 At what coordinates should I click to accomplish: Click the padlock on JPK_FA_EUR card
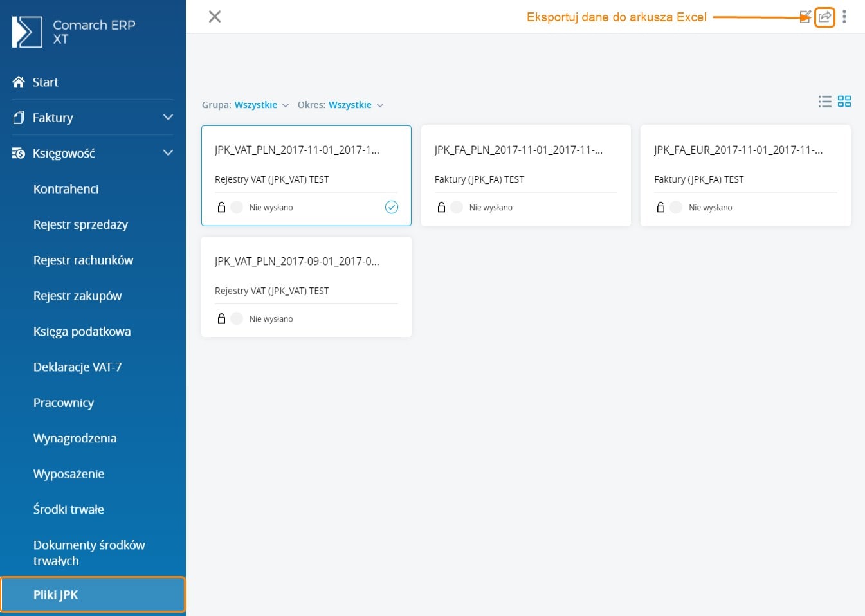(660, 207)
